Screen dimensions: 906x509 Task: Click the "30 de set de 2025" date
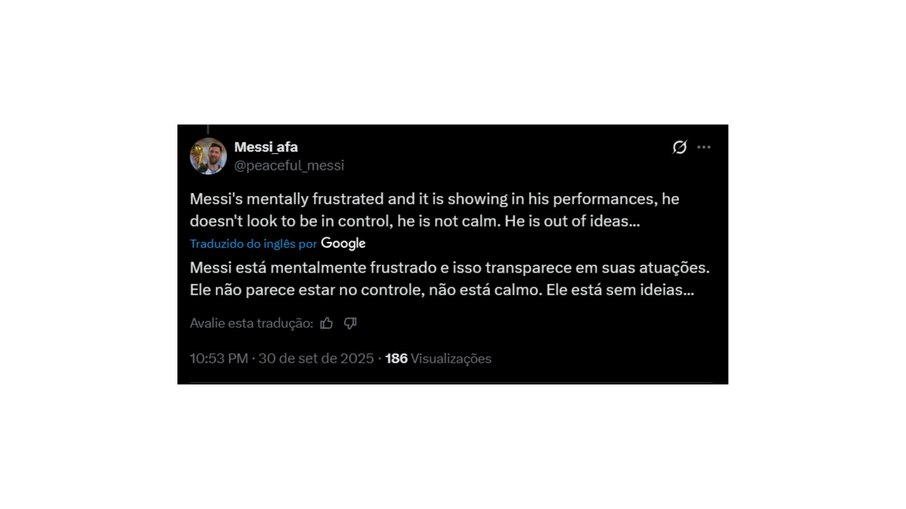click(x=316, y=358)
